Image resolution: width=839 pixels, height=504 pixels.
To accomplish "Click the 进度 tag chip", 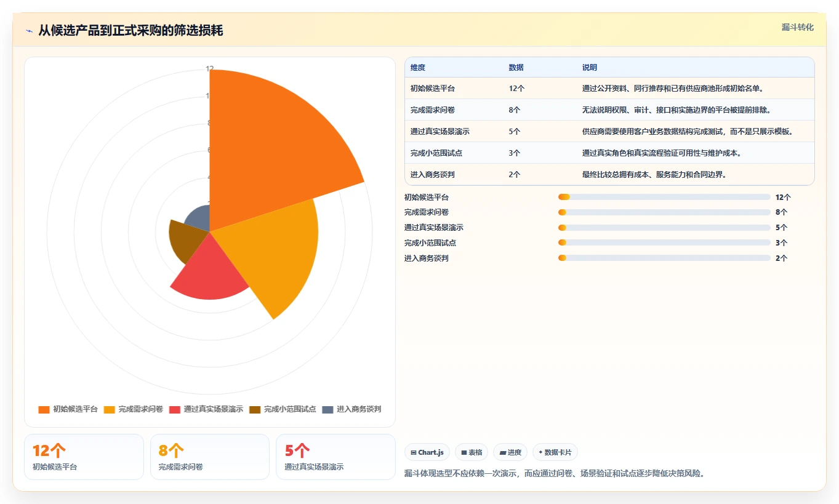I will tap(510, 452).
